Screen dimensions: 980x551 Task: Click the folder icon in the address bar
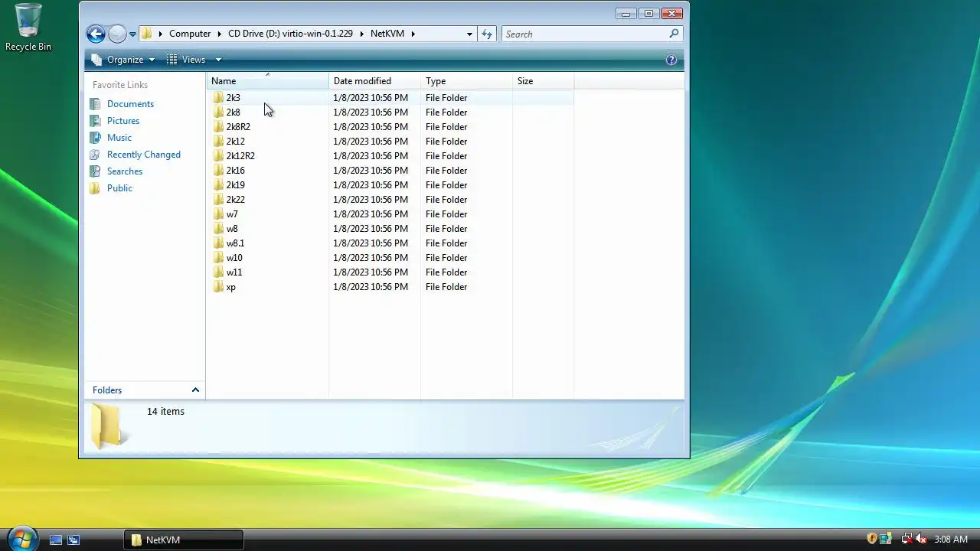(x=146, y=34)
